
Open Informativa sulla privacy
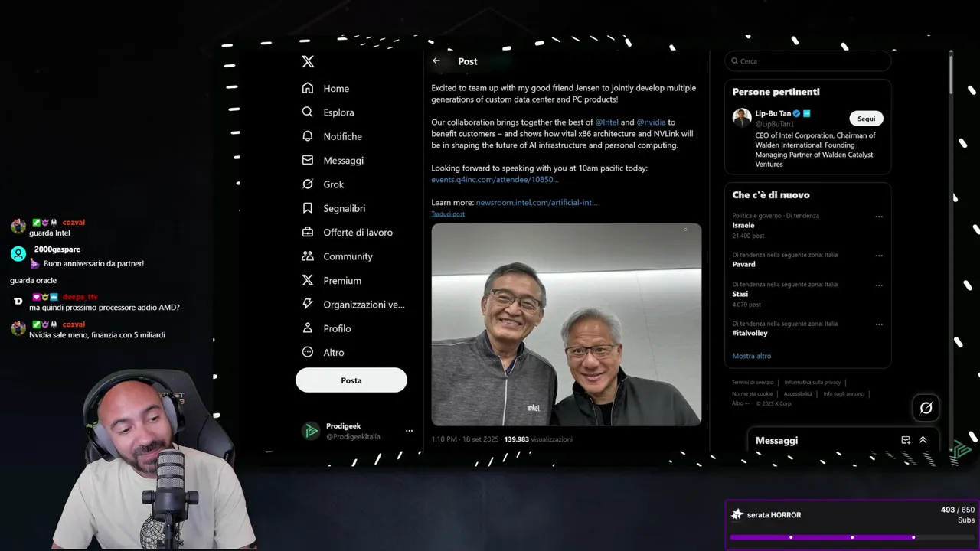pyautogui.click(x=812, y=383)
